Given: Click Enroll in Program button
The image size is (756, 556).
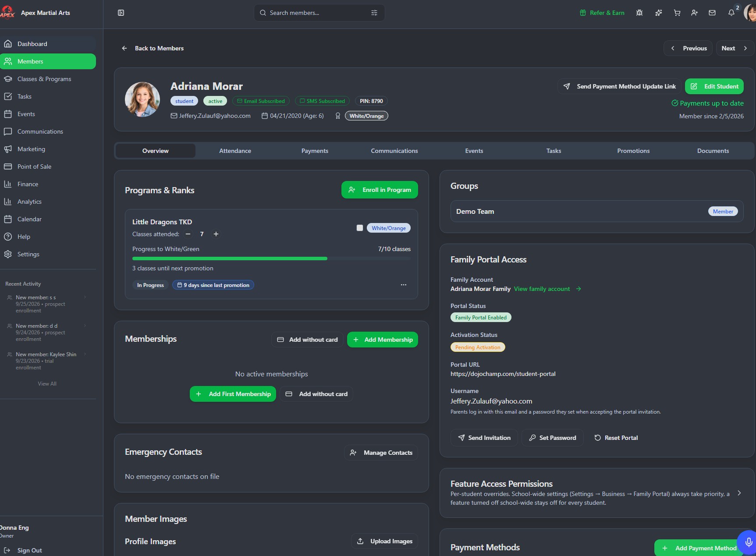Looking at the screenshot, I should click(380, 190).
